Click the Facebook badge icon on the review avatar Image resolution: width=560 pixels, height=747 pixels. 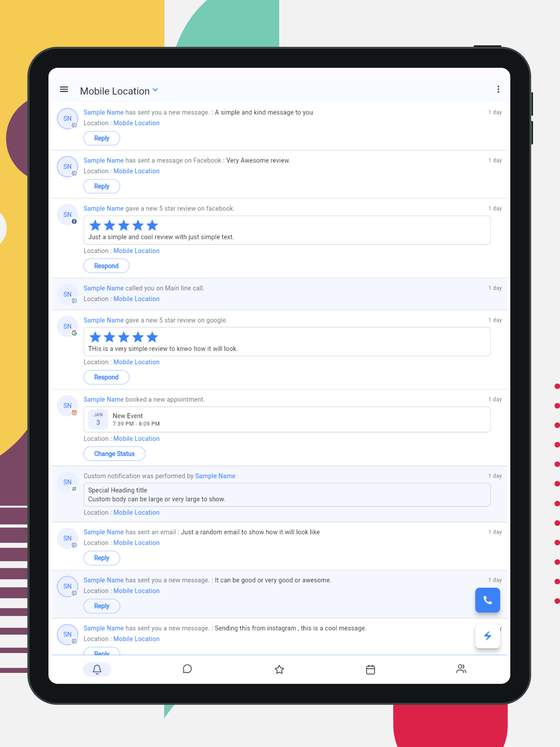pyautogui.click(x=74, y=221)
